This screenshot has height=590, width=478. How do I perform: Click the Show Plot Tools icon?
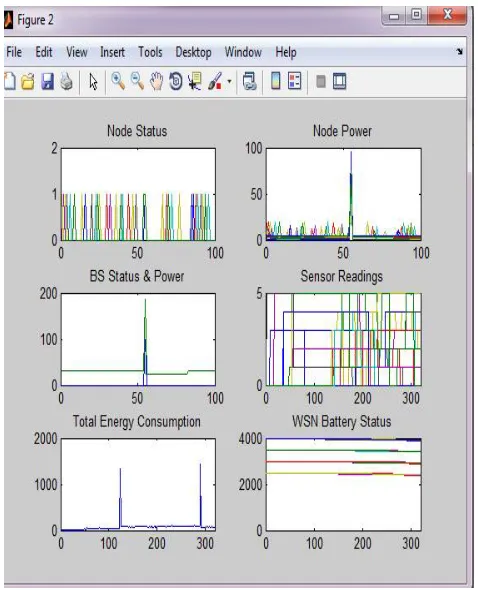(339, 81)
